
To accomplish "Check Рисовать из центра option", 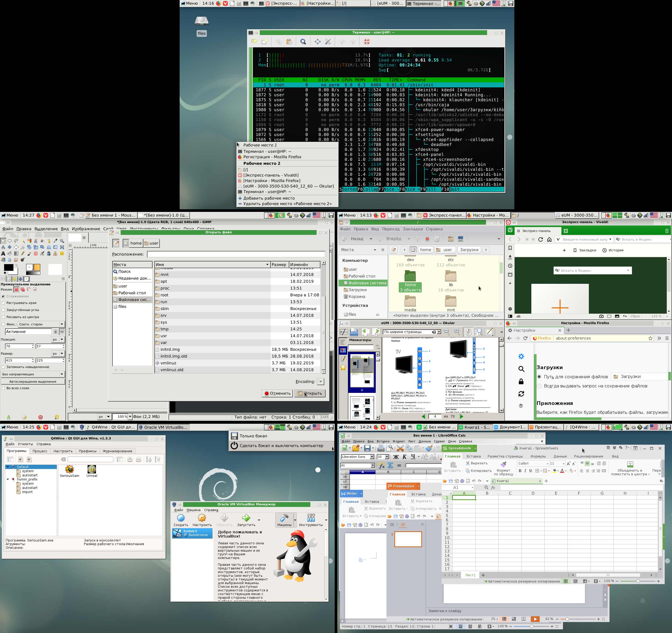I will 3,317.
